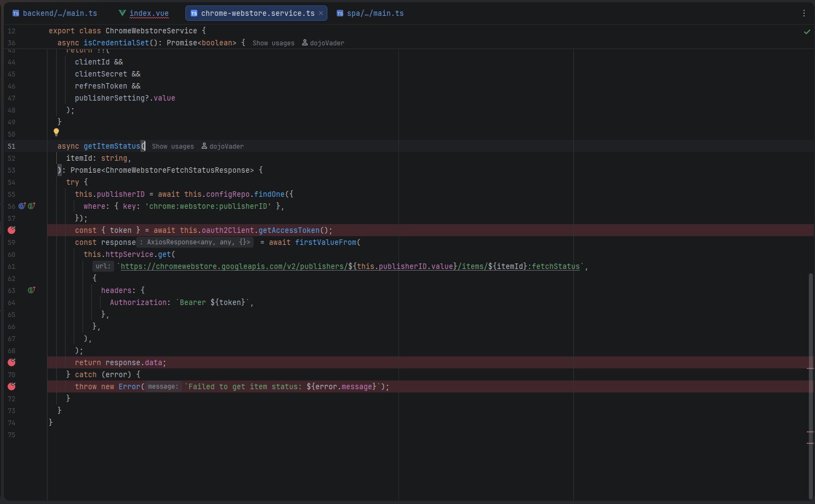The image size is (815, 504).
Task: Close the chrome-webstore.service.ts tab
Action: pyautogui.click(x=321, y=13)
